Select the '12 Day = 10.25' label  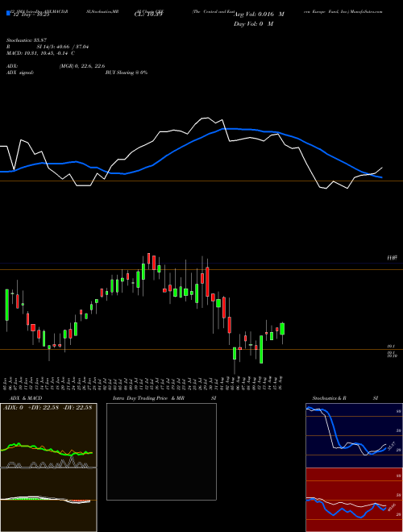click(x=31, y=15)
